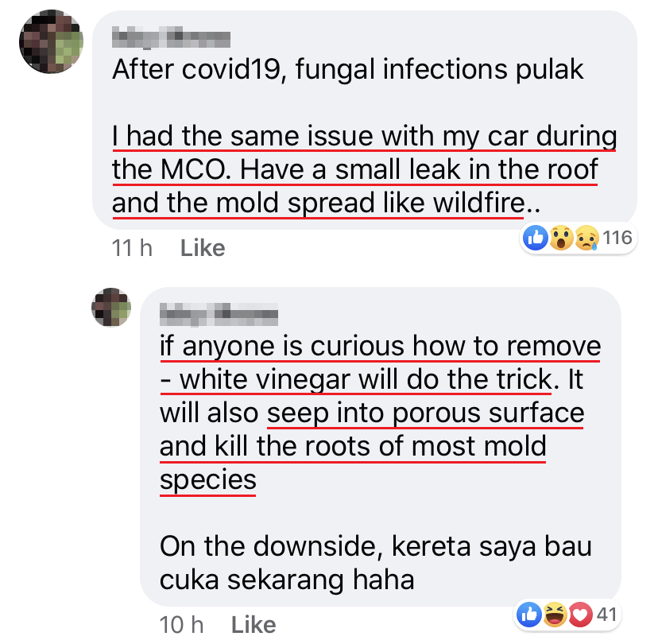Click the 10 h timestamp
Image resolution: width=658 pixels, height=644 pixels.
[181, 625]
